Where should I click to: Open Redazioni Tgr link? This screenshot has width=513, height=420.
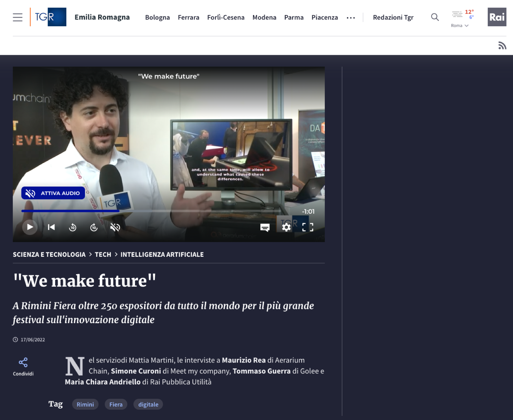pos(393,17)
